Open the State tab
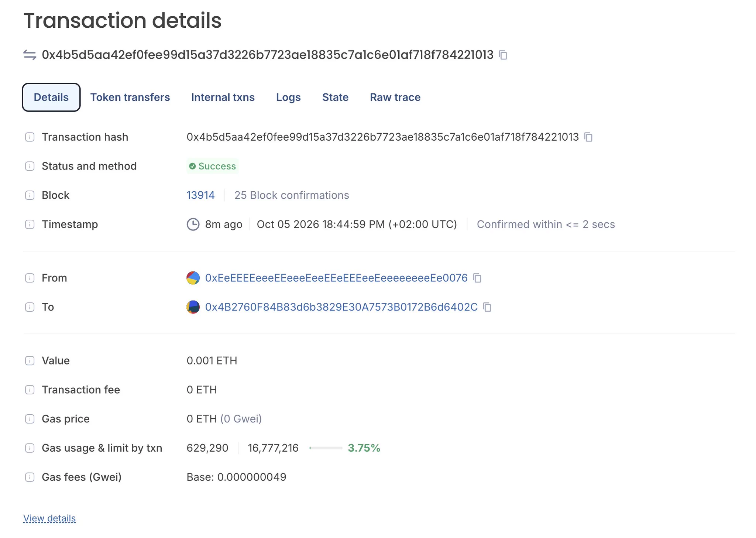Viewport: 756px width, 538px height. [335, 97]
